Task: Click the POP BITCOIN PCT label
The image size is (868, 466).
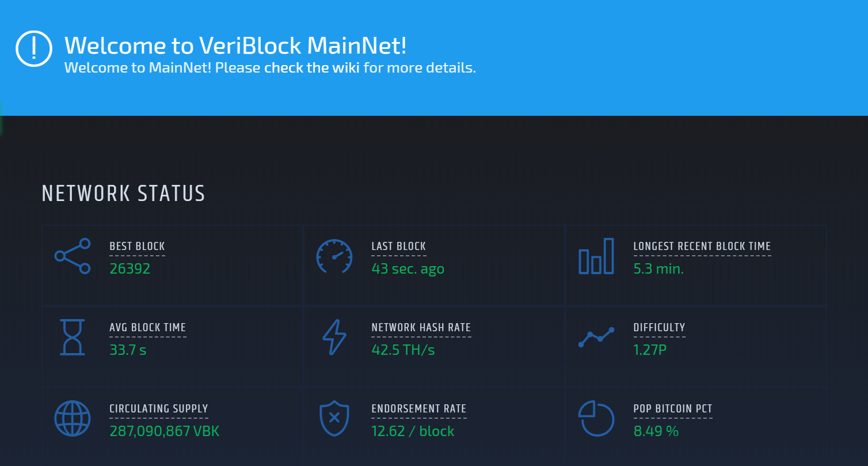Action: pyautogui.click(x=673, y=409)
